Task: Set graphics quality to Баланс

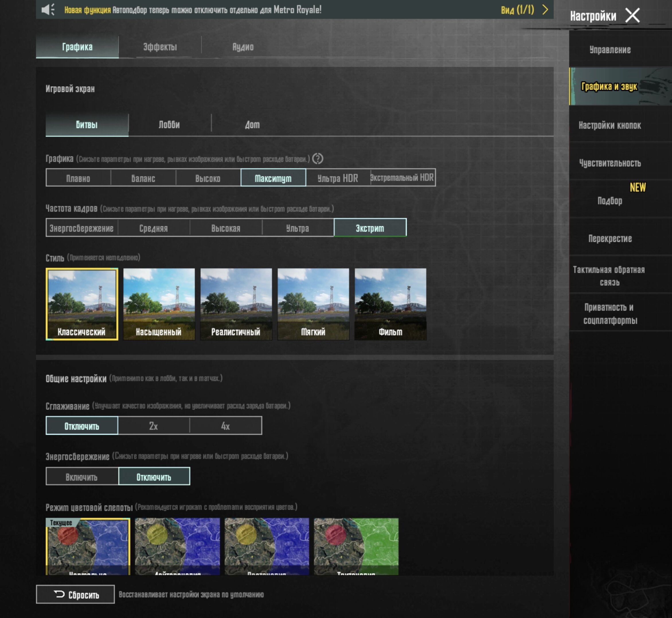Action: point(143,178)
